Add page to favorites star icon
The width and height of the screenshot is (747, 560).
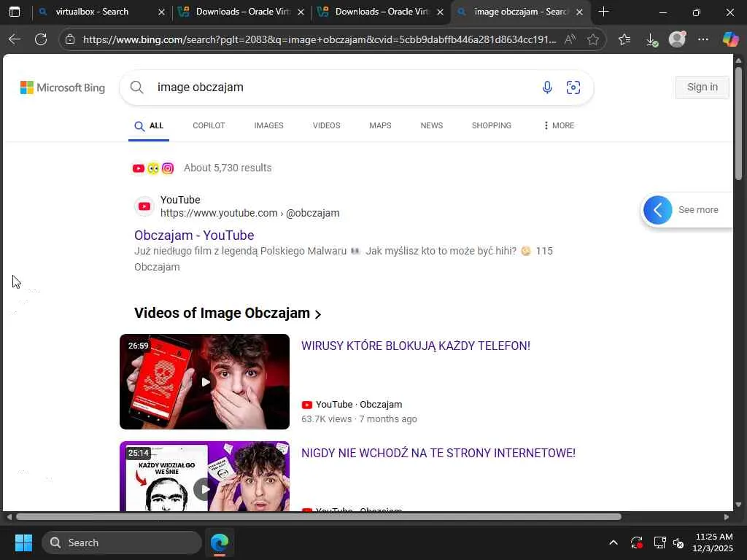593,39
